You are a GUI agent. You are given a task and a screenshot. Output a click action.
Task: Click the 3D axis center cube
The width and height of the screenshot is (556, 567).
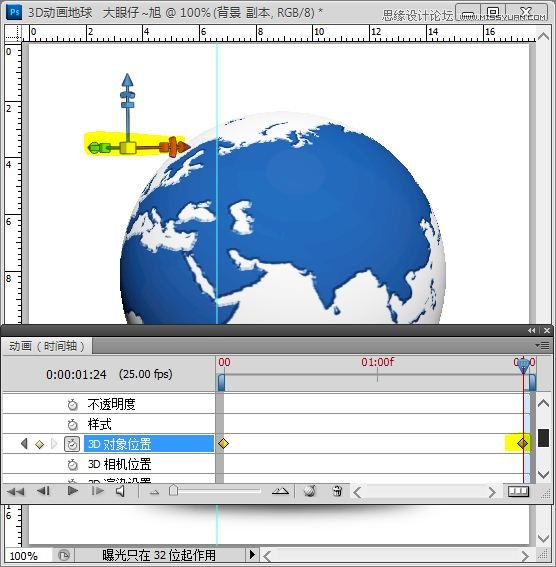[x=128, y=148]
